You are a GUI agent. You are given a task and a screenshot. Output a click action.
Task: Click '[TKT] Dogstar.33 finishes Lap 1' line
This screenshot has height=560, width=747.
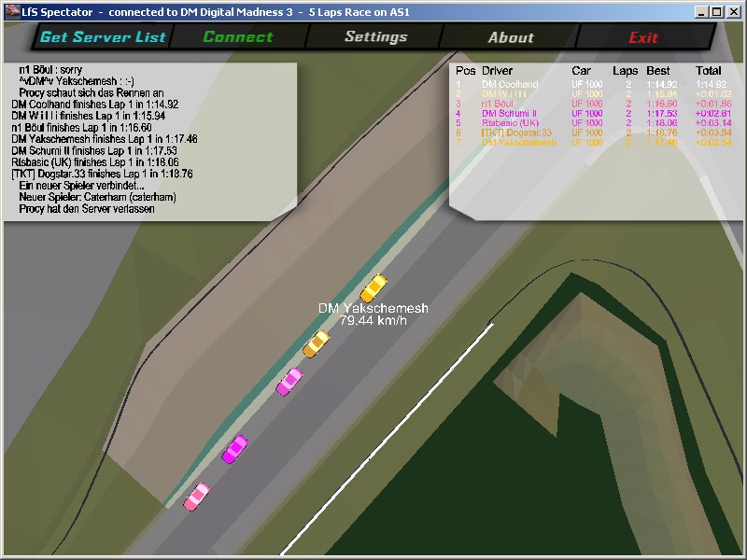pyautogui.click(x=102, y=174)
